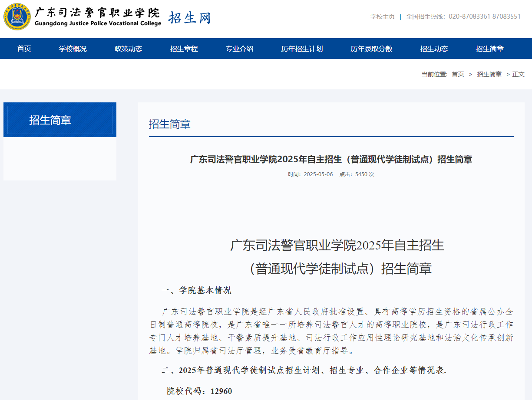Check 历年录取分数 in the menu

371,49
